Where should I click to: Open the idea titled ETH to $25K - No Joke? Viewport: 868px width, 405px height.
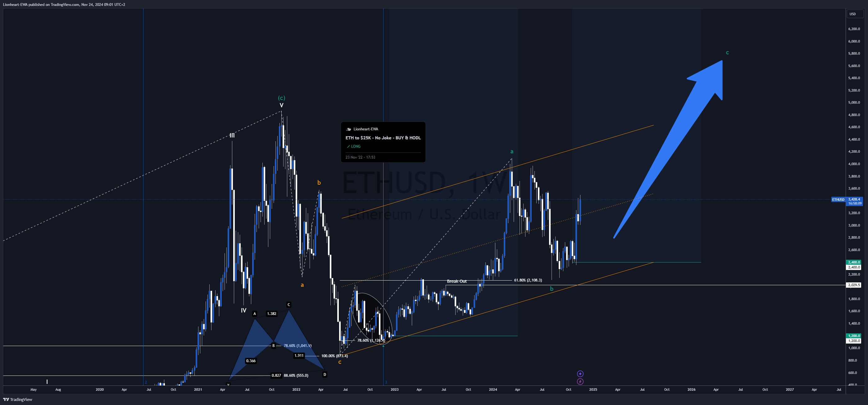(x=383, y=138)
